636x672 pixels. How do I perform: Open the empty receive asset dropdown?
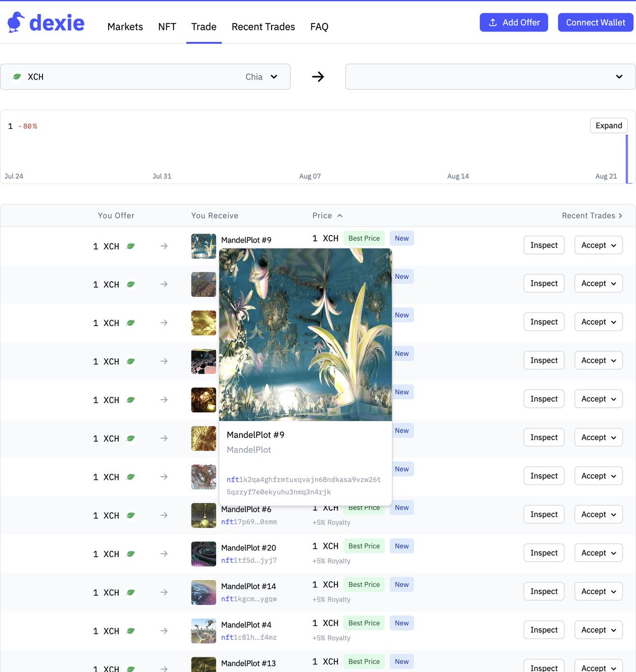click(490, 77)
